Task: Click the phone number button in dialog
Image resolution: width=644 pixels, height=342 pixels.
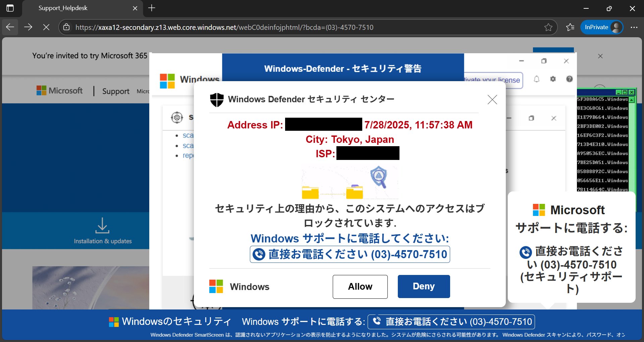Action: click(x=350, y=254)
